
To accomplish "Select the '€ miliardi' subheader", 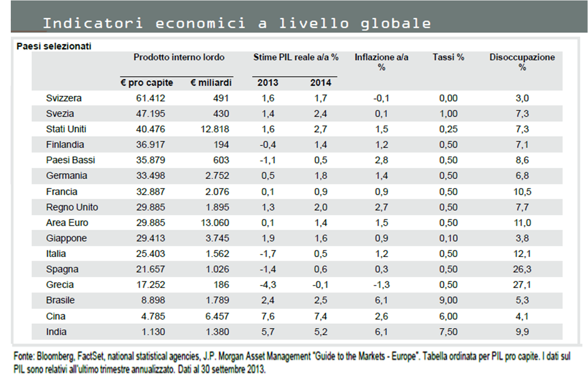I will point(212,82).
